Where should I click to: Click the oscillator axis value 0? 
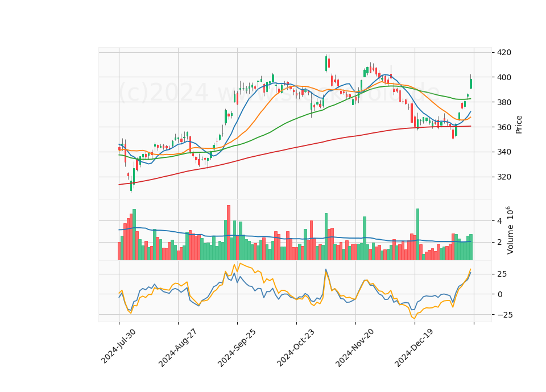pyautogui.click(x=500, y=294)
